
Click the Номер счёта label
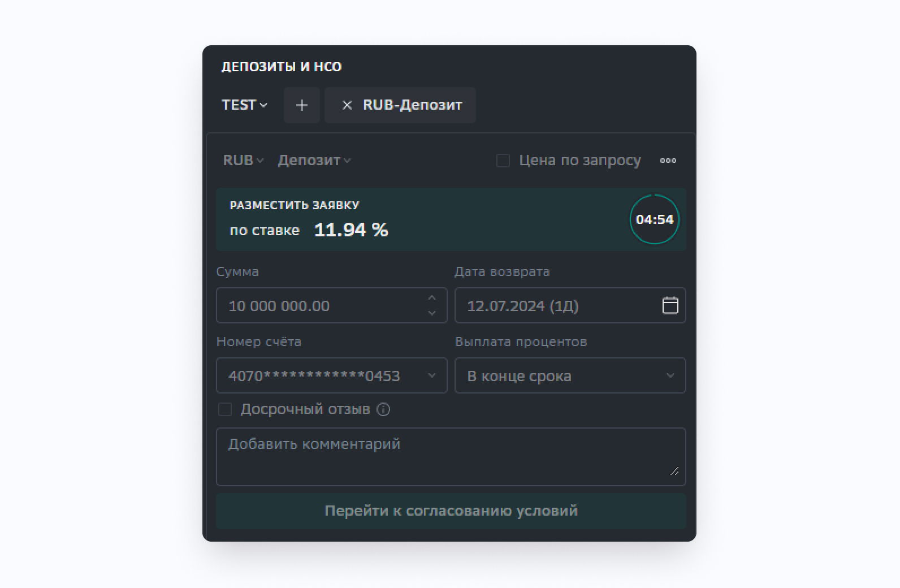point(259,341)
